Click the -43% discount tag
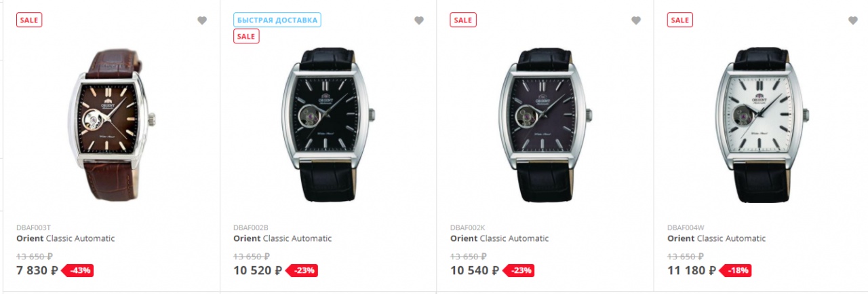 coord(79,270)
